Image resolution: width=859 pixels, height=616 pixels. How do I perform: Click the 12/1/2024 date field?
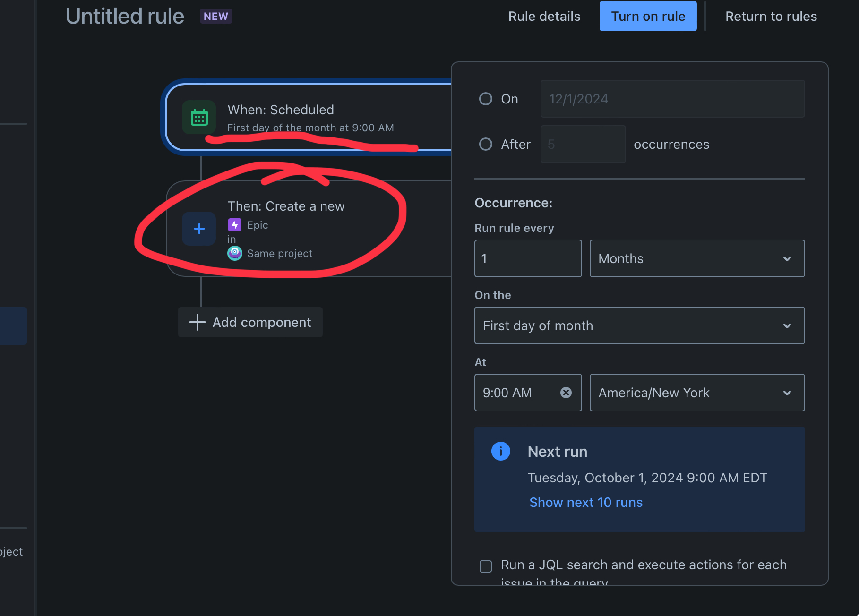[672, 99]
